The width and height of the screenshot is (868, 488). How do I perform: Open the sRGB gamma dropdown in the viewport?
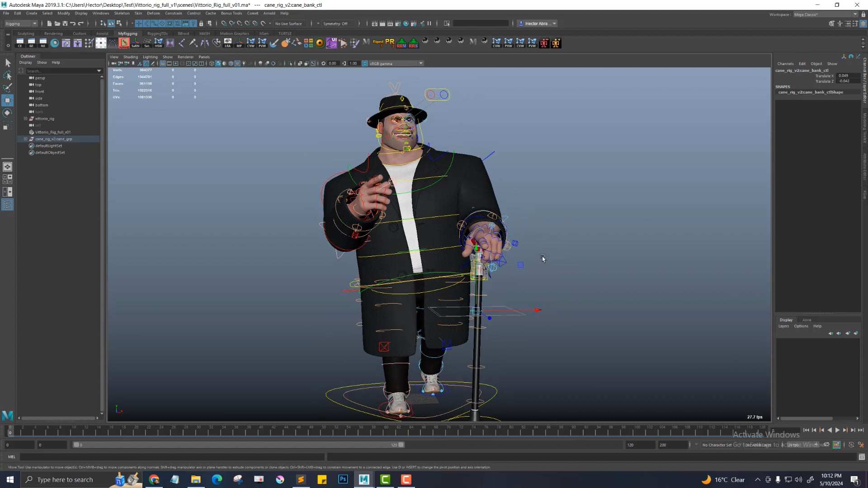tap(420, 63)
